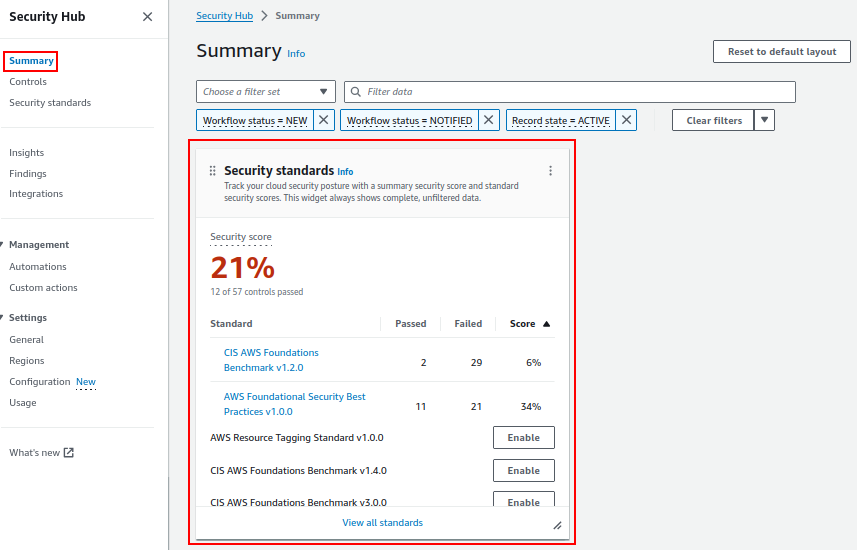
Task: Click the Failed column header
Action: [x=468, y=324]
